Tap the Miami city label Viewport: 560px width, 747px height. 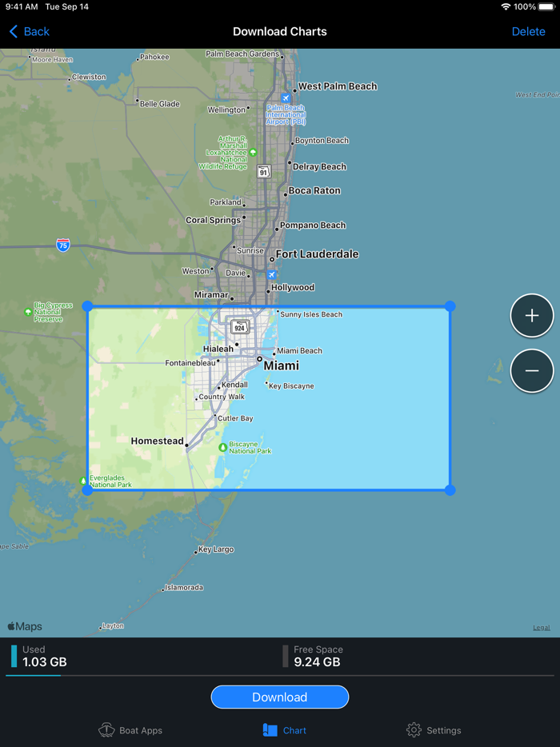coord(281,366)
